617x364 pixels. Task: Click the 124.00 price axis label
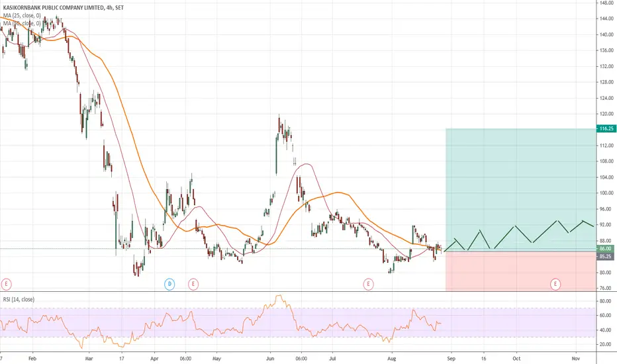[606, 98]
